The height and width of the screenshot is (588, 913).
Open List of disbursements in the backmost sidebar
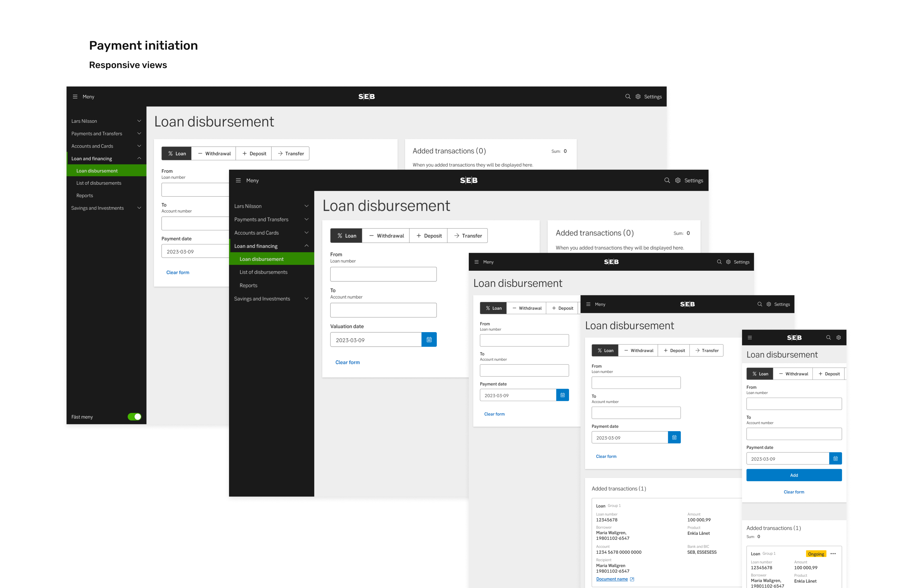click(x=99, y=183)
